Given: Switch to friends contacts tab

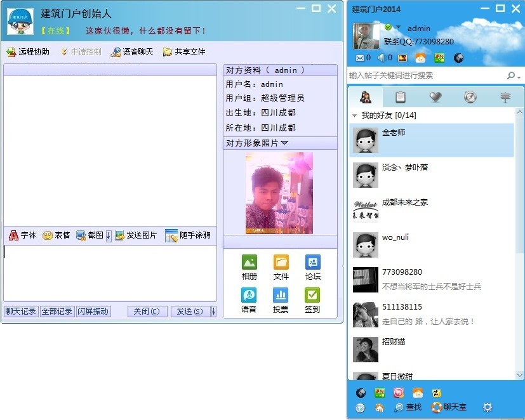Looking at the screenshot, I should pos(366,97).
